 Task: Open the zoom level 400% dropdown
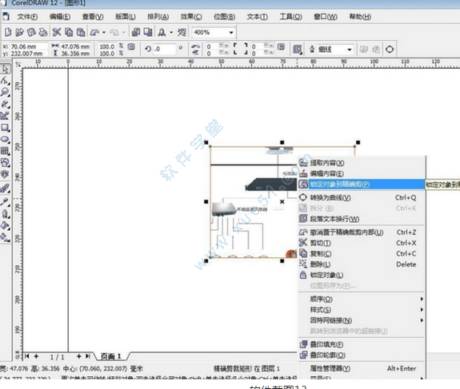pos(231,33)
